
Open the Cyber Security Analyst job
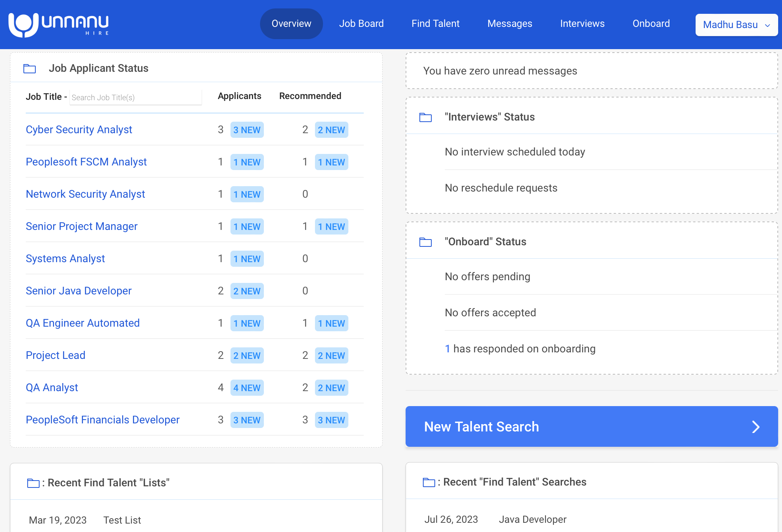(x=79, y=130)
